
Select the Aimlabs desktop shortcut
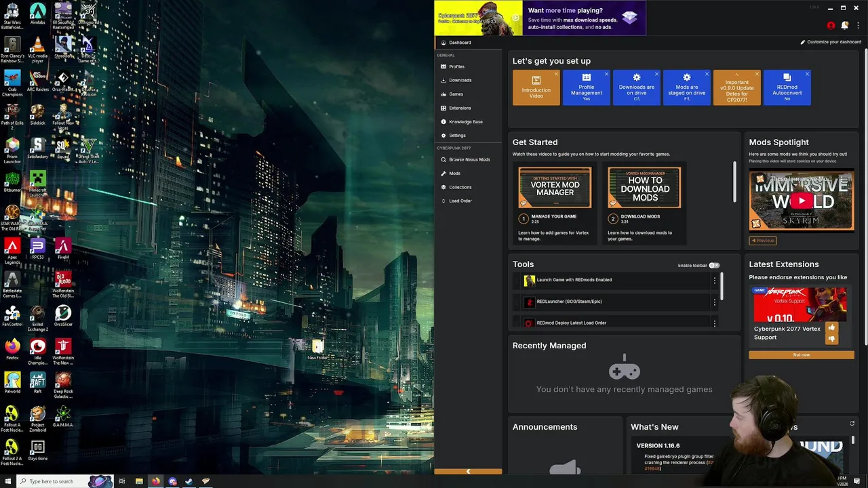click(x=37, y=14)
